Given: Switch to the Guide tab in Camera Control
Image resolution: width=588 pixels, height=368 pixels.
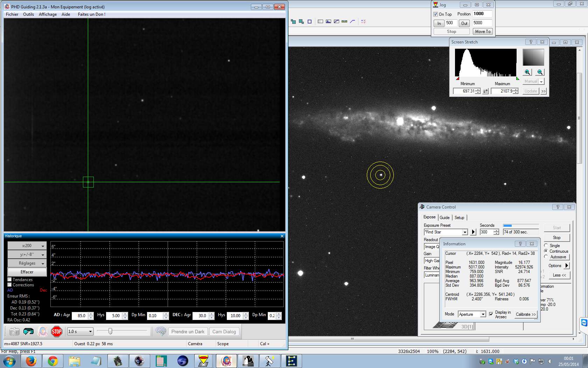Looking at the screenshot, I should 444,218.
